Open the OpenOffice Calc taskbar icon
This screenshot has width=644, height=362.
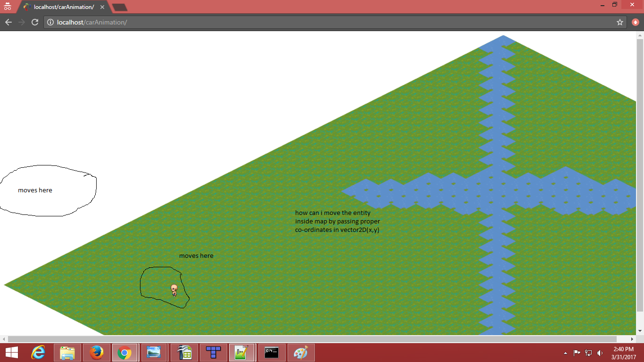pos(183,352)
